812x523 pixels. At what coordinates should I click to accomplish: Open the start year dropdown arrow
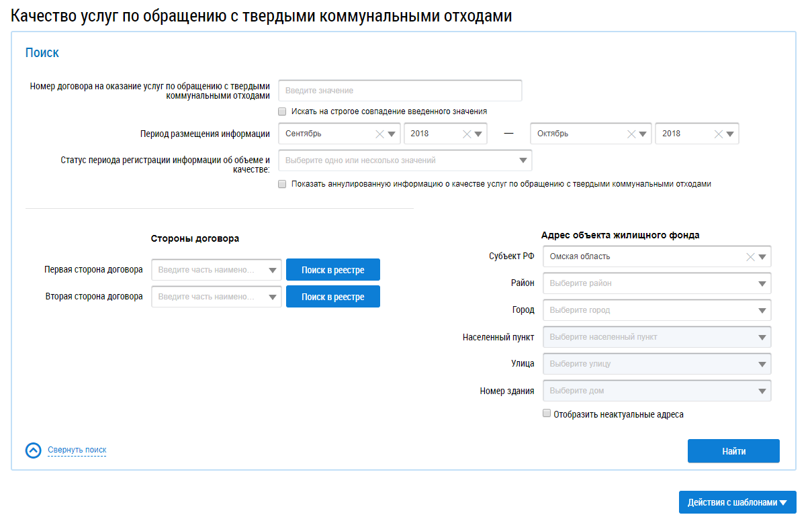click(x=479, y=134)
